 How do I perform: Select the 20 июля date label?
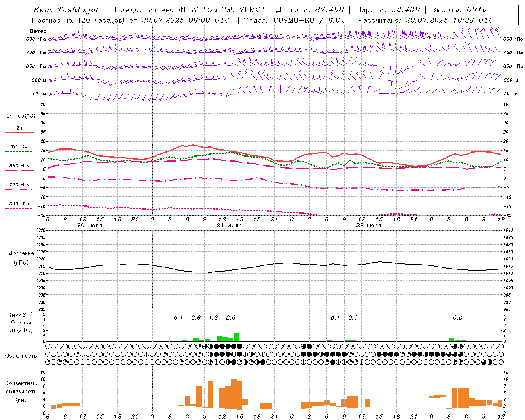coord(90,226)
